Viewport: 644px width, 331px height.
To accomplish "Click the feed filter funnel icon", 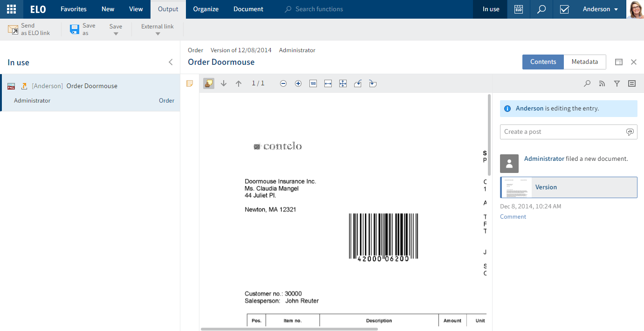I will click(x=617, y=83).
